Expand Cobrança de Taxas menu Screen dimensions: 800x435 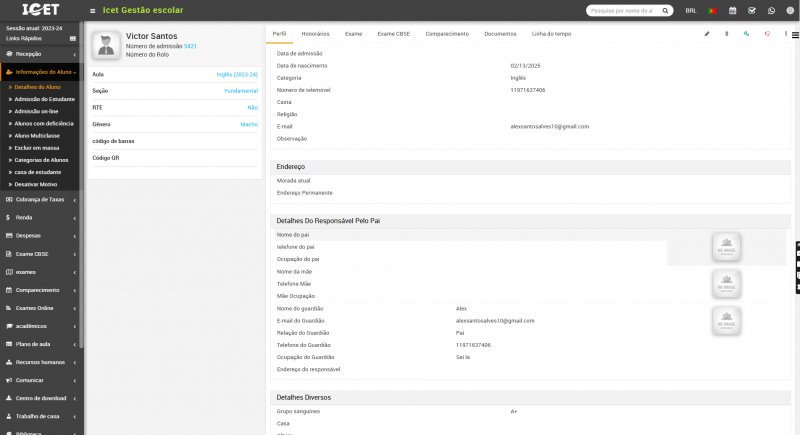click(x=40, y=199)
